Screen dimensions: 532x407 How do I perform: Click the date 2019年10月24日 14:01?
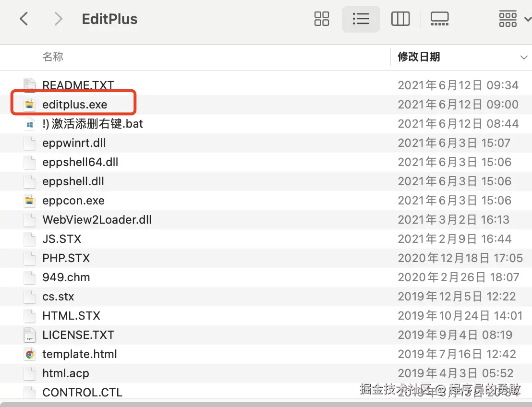(460, 316)
